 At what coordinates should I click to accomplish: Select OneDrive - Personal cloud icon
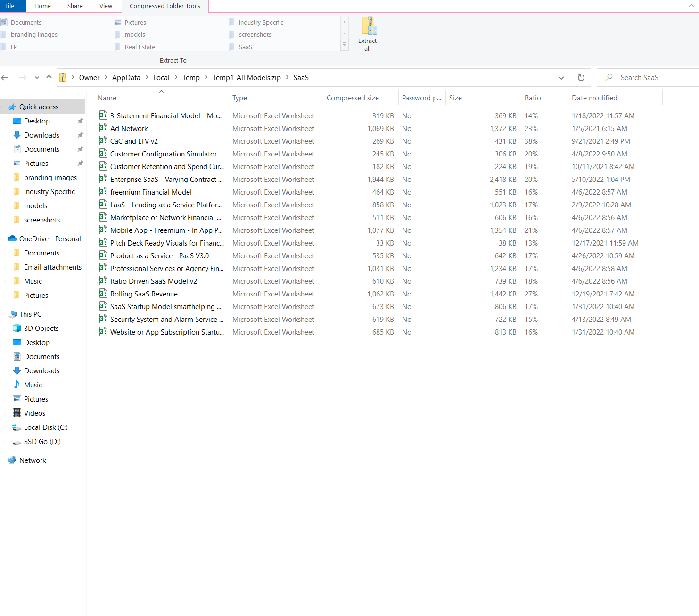[x=13, y=239]
